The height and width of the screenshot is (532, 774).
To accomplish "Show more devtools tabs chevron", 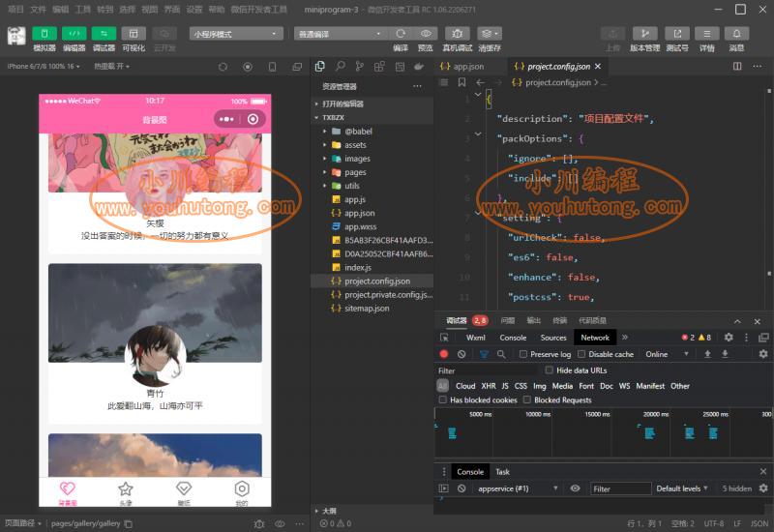I will 625,337.
